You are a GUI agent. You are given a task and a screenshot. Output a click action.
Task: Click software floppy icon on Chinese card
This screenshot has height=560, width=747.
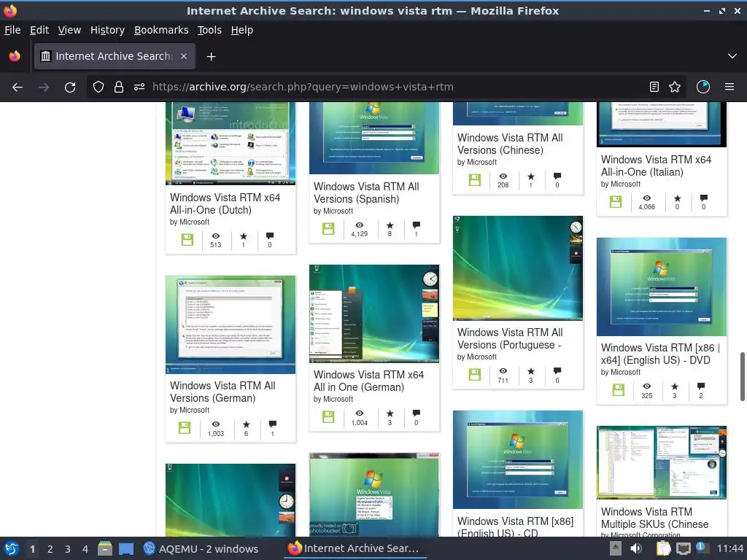[x=474, y=179]
